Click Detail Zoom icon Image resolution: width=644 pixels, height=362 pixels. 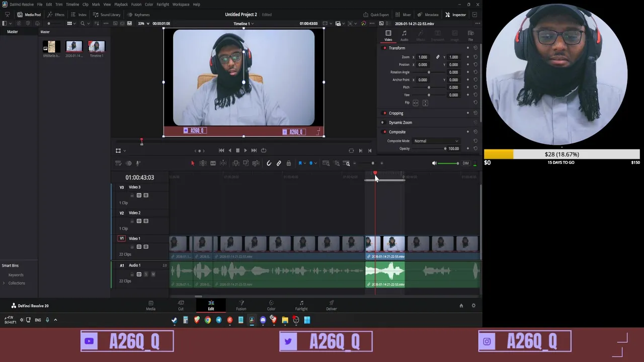tap(337, 163)
